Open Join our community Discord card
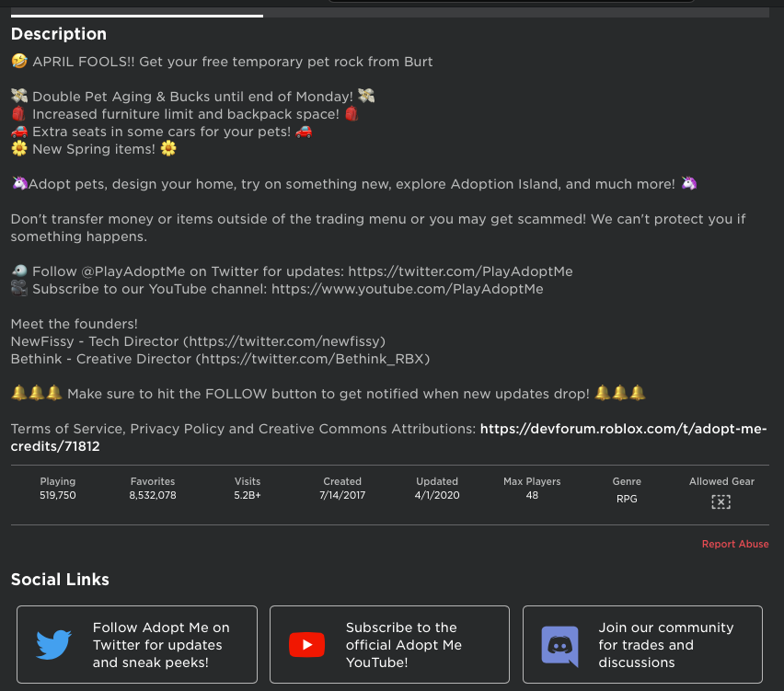The image size is (784, 691). (x=642, y=644)
